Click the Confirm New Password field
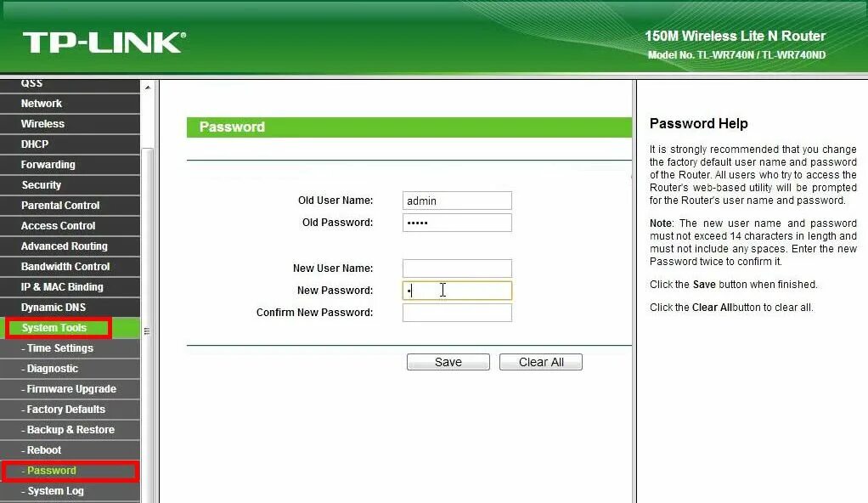868x503 pixels. (457, 312)
